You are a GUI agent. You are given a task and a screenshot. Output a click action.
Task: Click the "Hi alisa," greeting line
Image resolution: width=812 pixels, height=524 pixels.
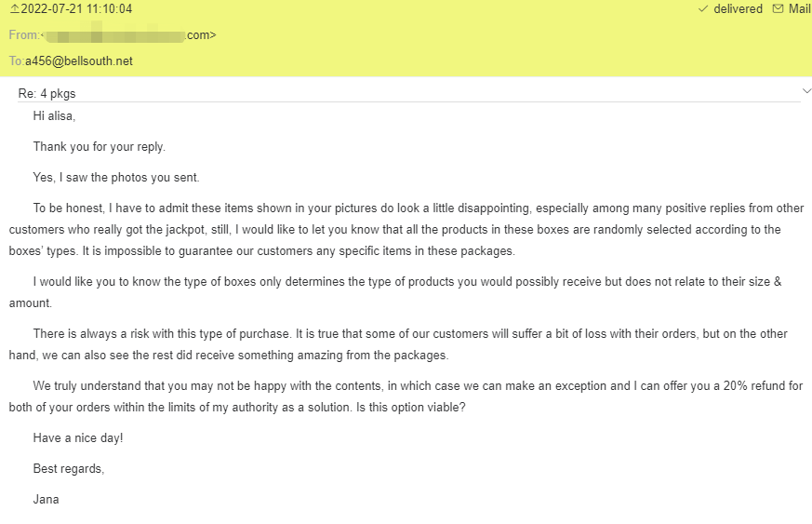point(54,116)
